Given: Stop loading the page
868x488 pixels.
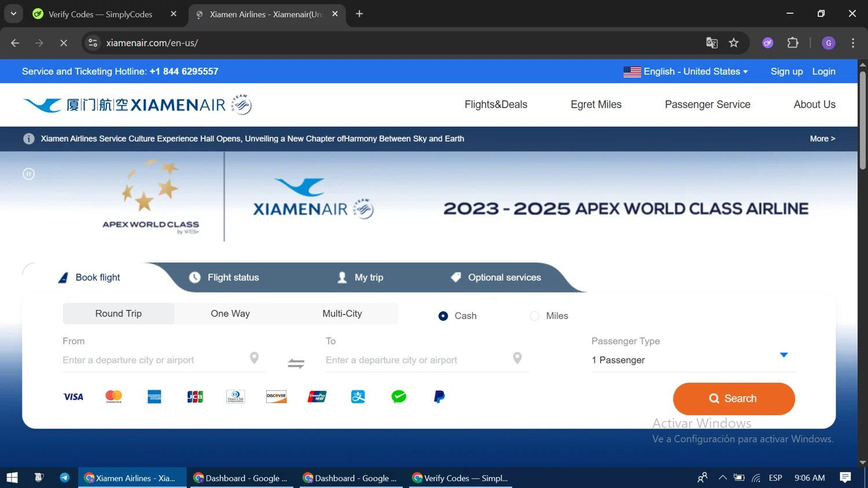Looking at the screenshot, I should click(64, 43).
